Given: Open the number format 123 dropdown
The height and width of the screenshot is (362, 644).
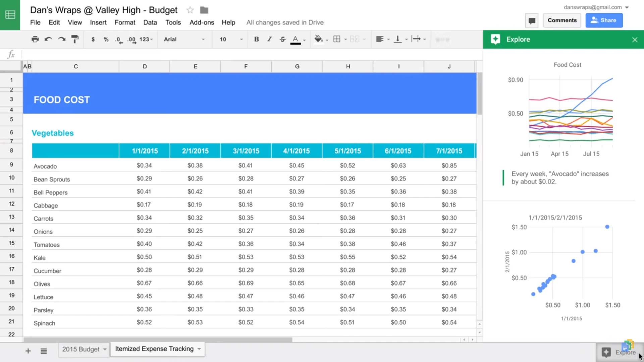Looking at the screenshot, I should [145, 39].
